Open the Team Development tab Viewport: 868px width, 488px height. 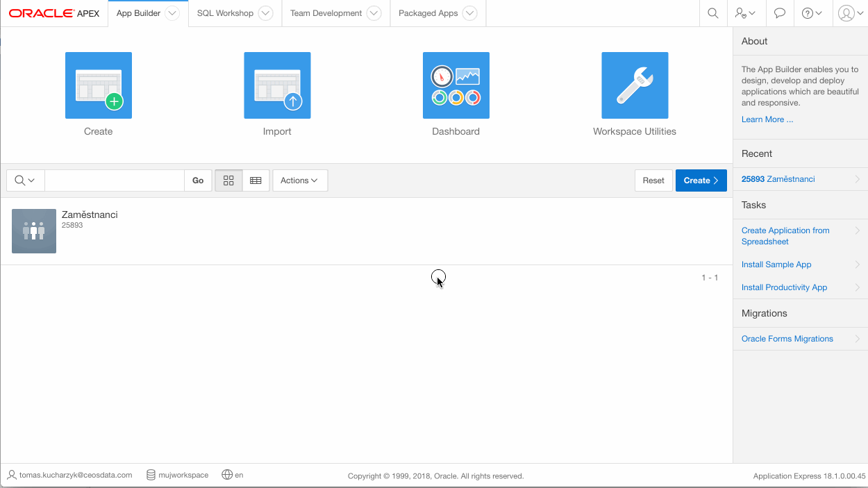[326, 13]
